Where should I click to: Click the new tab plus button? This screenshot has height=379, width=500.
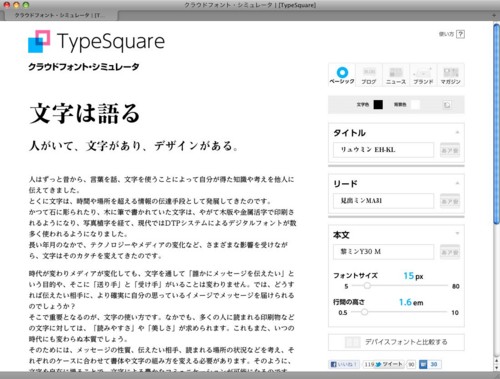[x=494, y=15]
